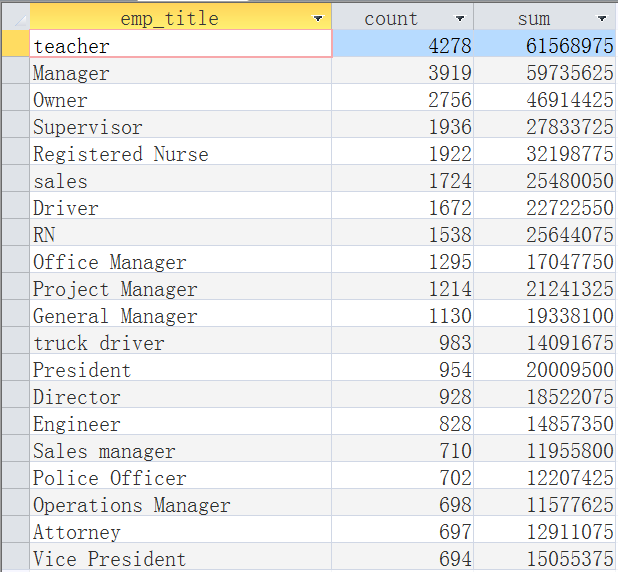The width and height of the screenshot is (618, 572).
Task: Click the count value 4278
Action: pyautogui.click(x=450, y=46)
